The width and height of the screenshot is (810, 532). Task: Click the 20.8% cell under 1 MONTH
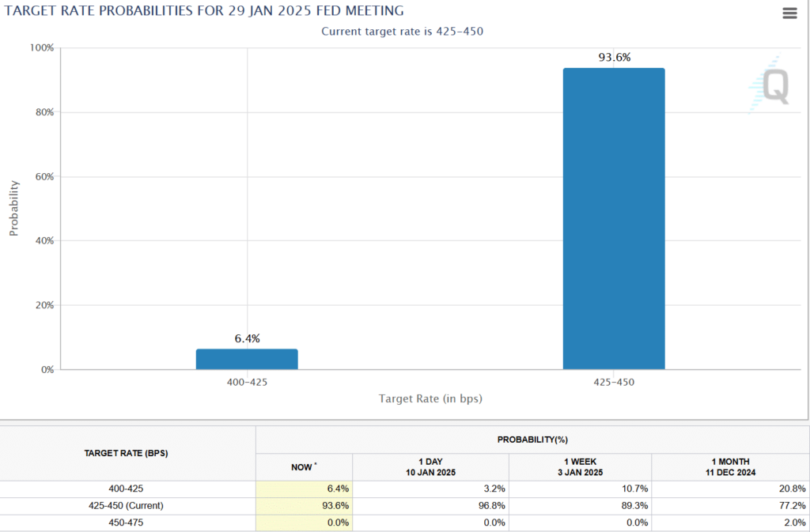[x=791, y=489]
